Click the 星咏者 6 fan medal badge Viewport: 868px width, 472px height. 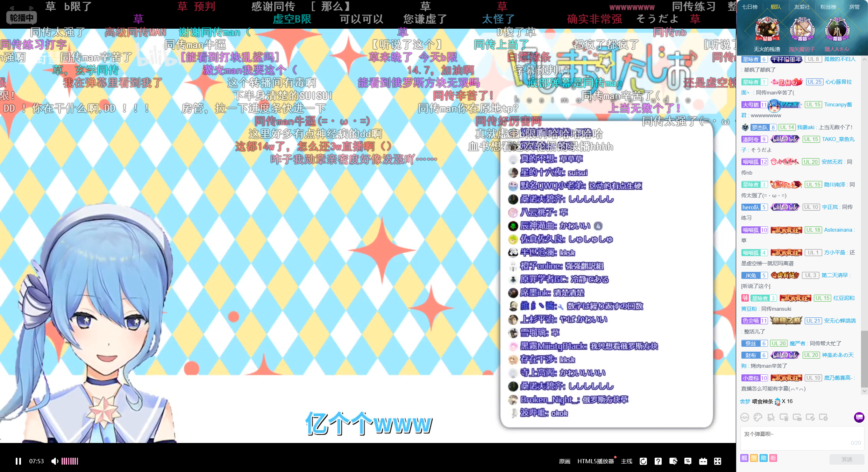754,59
